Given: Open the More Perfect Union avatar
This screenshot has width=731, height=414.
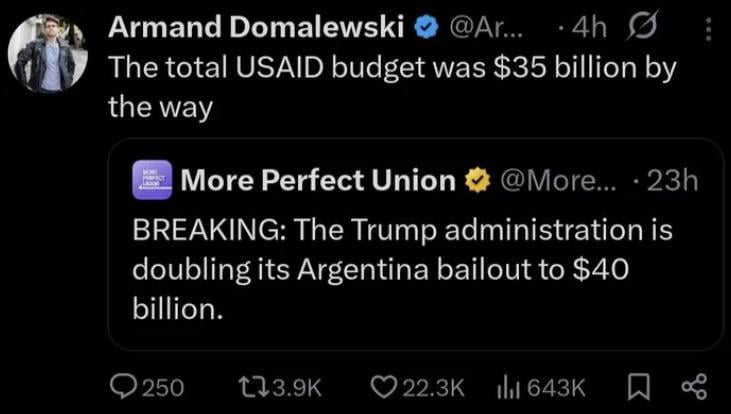Looking at the screenshot, I should pyautogui.click(x=152, y=180).
